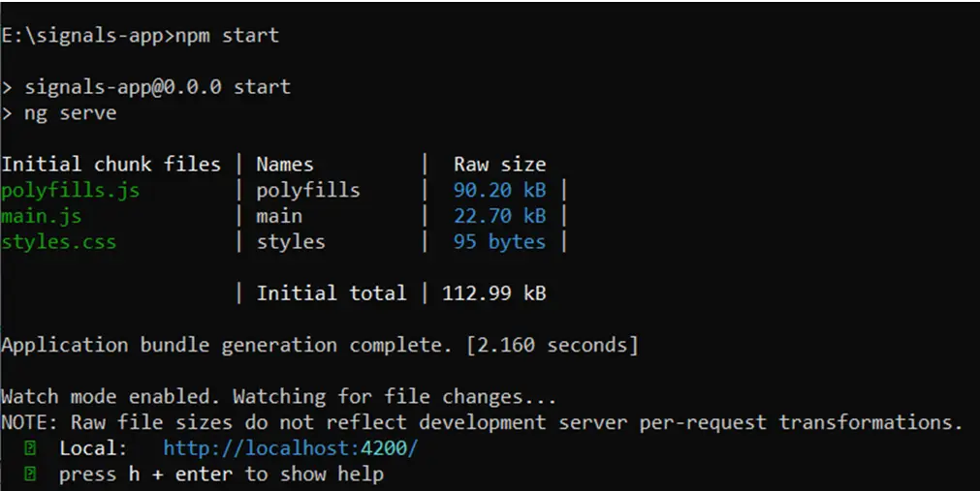
Task: Click the press h + enter help text
Action: [x=221, y=475]
